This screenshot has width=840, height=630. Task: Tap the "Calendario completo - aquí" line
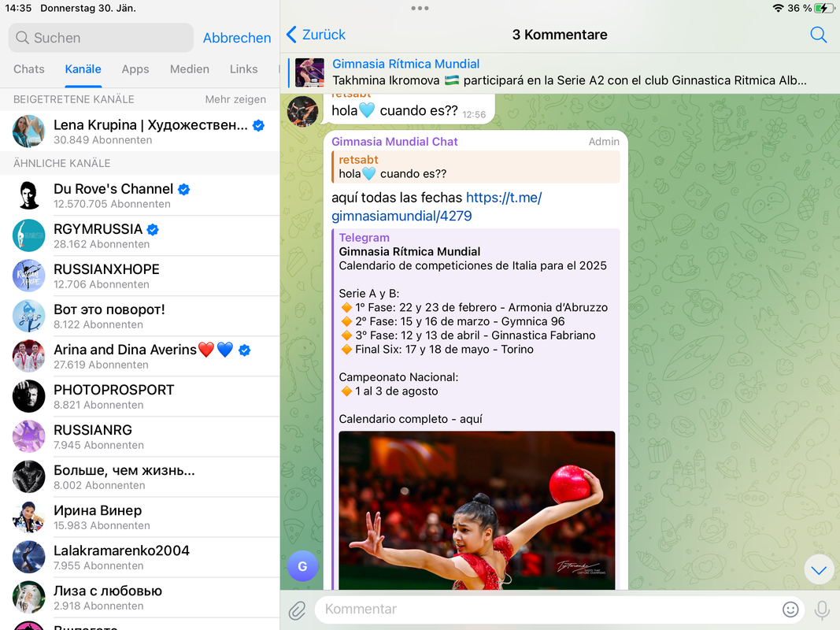[410, 419]
